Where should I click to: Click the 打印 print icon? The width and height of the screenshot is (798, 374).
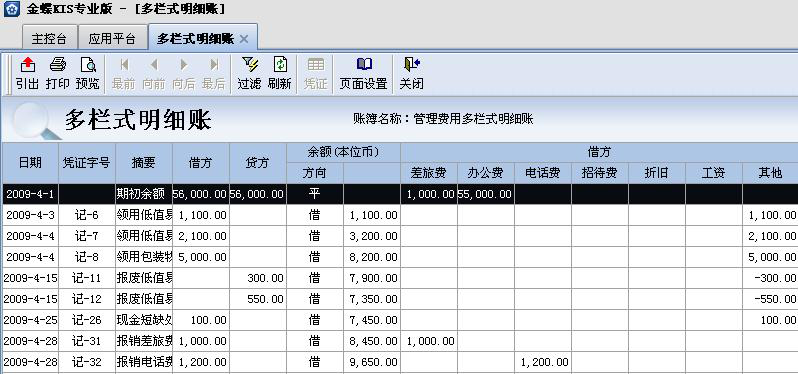click(58, 65)
